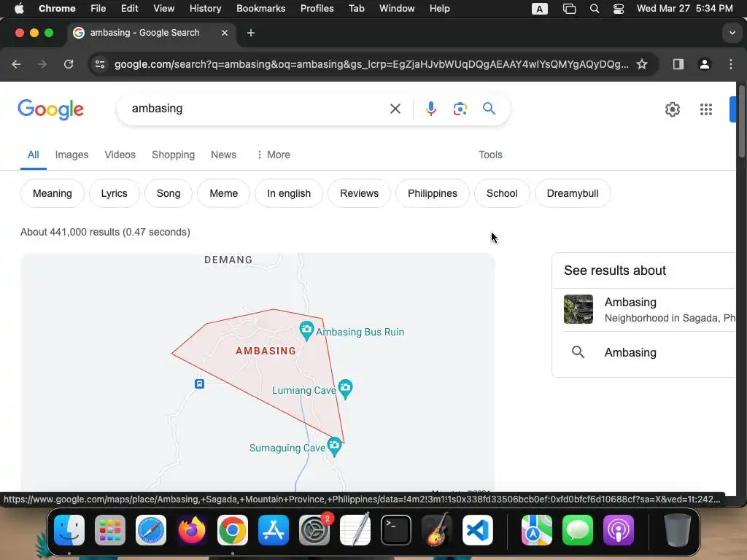The width and height of the screenshot is (747, 560).
Task: Open Terminal from the dock
Action: (x=396, y=530)
